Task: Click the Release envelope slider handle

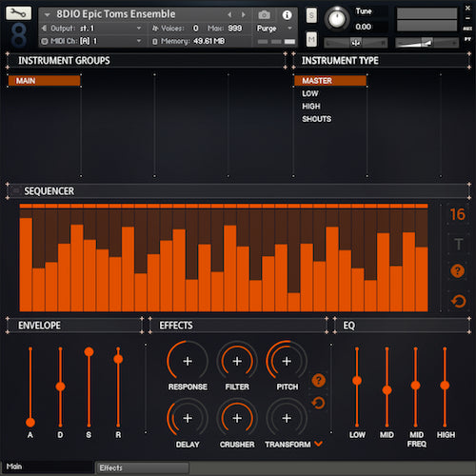Action: pos(118,359)
